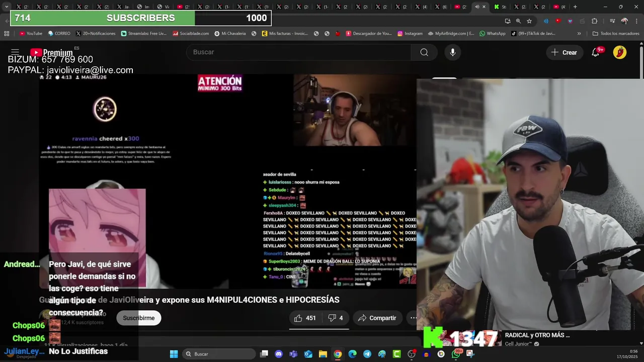Click the YouTube Premium logo

[51, 52]
